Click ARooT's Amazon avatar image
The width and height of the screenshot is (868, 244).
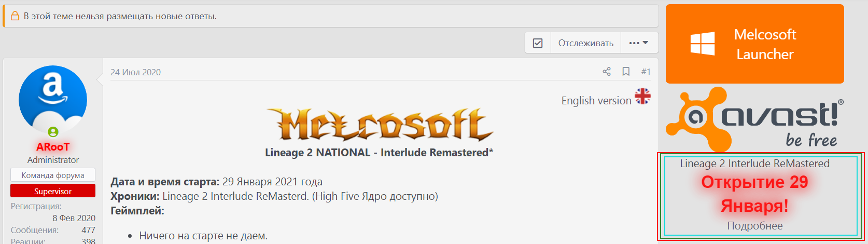click(53, 99)
